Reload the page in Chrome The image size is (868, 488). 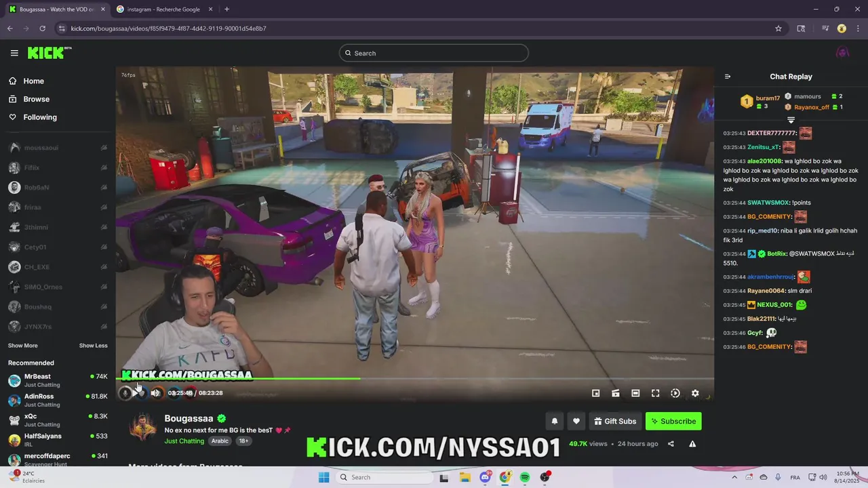pyautogui.click(x=42, y=28)
